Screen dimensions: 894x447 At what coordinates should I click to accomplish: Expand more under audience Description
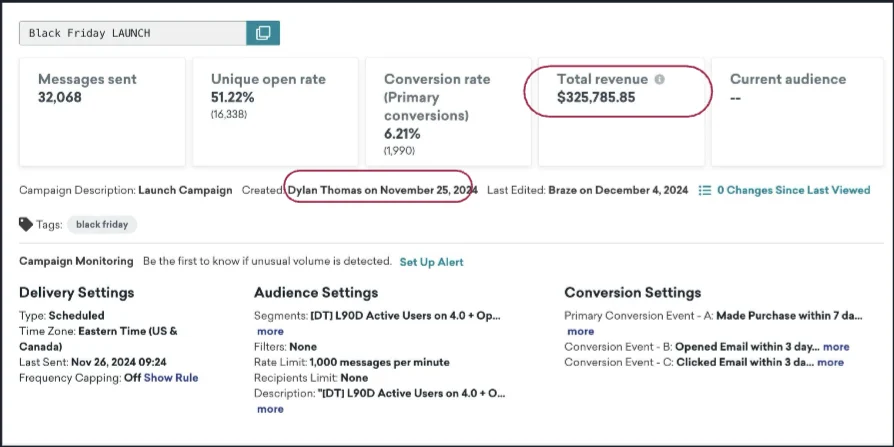pos(270,409)
